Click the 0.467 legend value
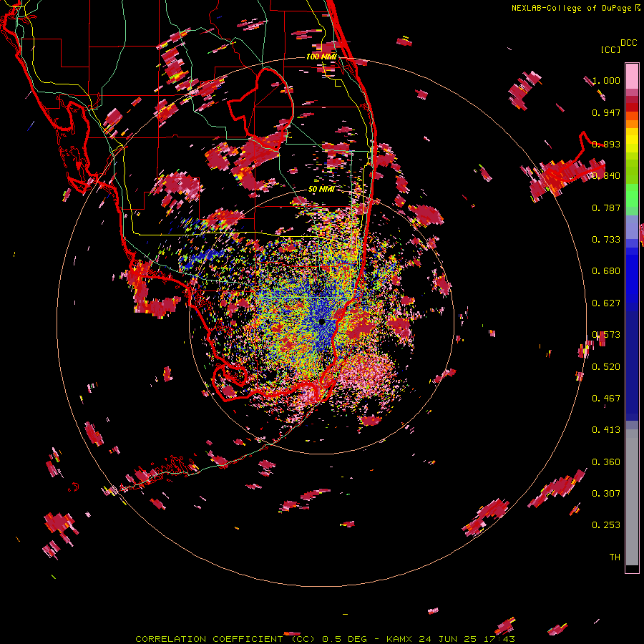644x644 pixels. [x=606, y=399]
